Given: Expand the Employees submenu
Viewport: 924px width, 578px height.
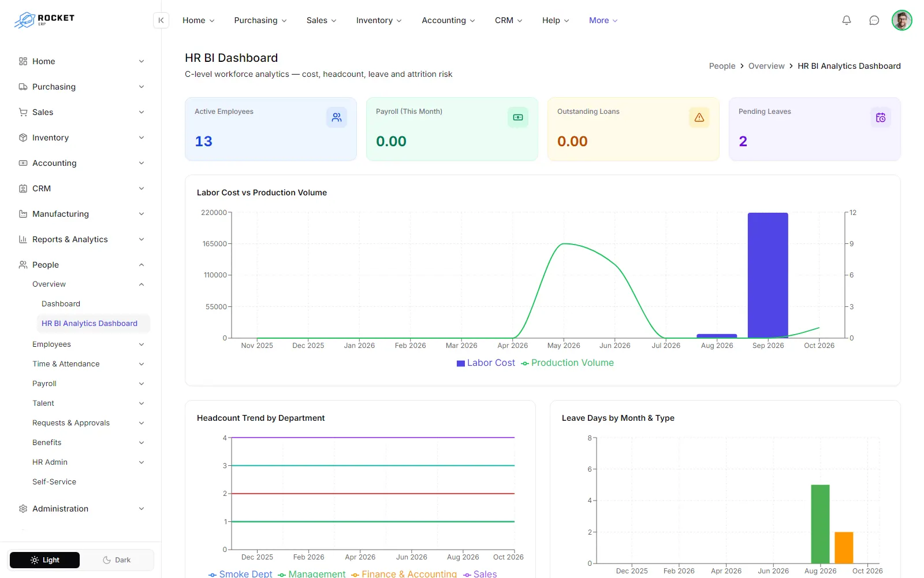Looking at the screenshot, I should (x=89, y=344).
